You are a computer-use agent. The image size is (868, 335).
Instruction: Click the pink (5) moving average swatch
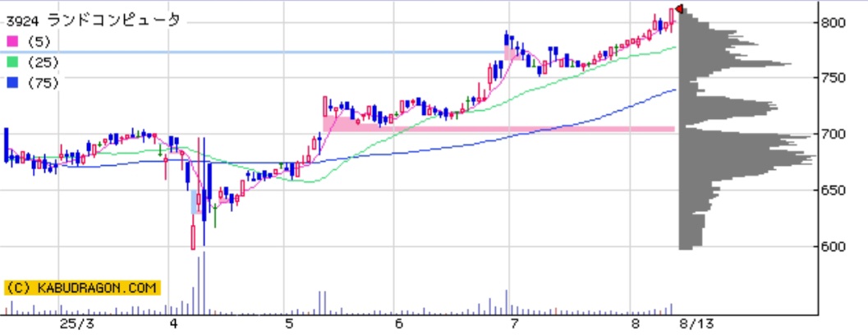[x=11, y=42]
